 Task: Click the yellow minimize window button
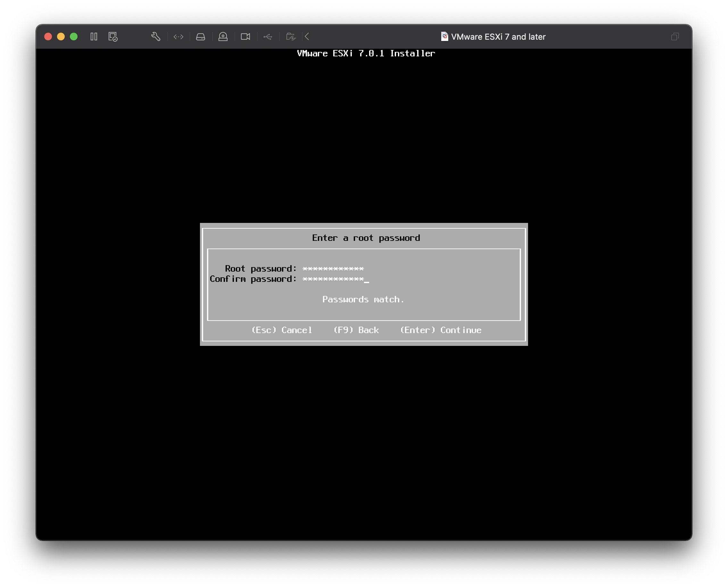coord(61,37)
